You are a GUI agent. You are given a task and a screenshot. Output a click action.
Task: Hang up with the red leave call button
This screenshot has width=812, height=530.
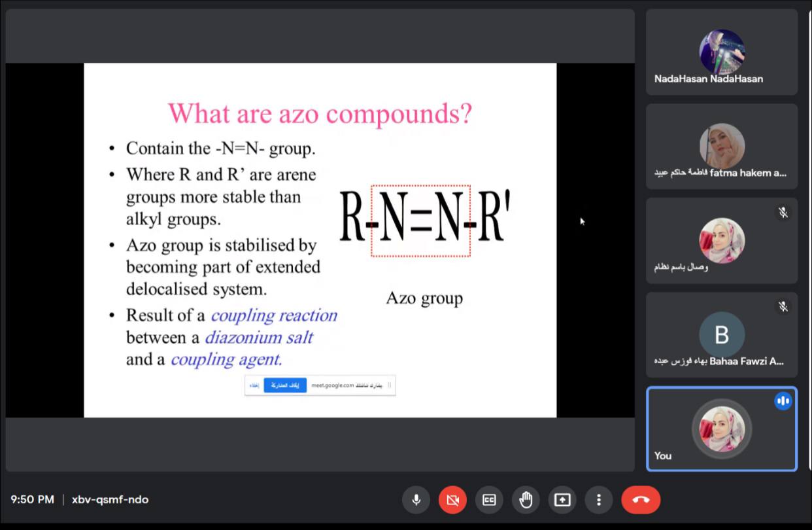pyautogui.click(x=641, y=500)
